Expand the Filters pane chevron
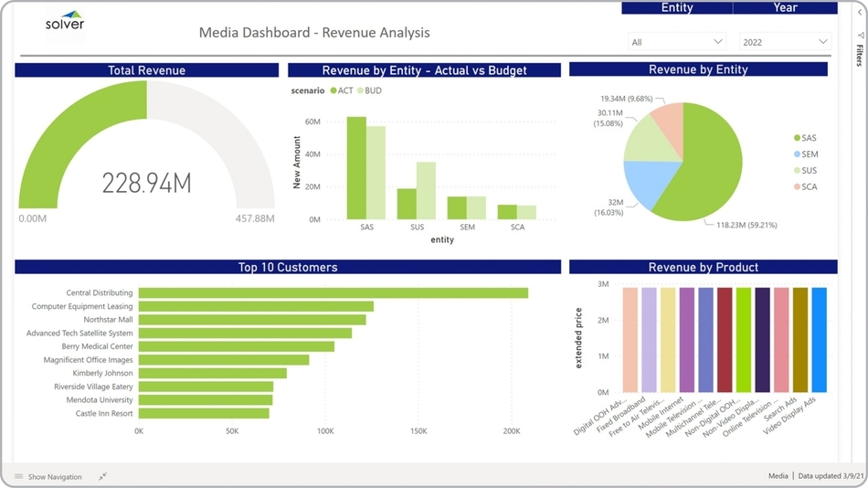Screen dimensions: 868x488 pos(860,12)
